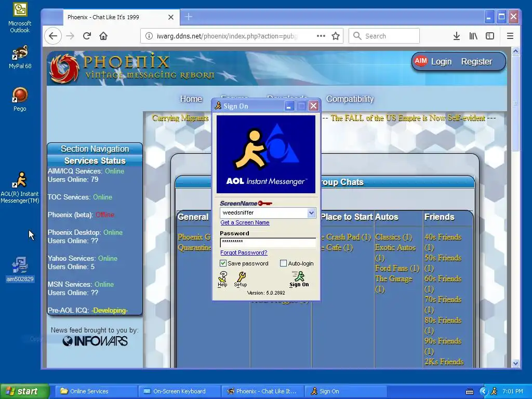Open the Classics (1) chat room
Screen dimensions: 532x399
click(393, 237)
